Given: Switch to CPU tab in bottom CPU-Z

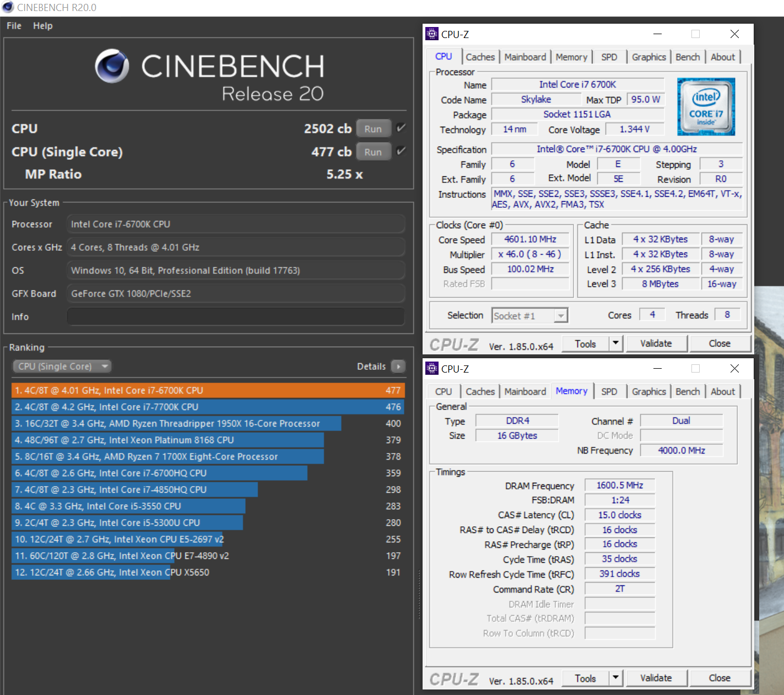Looking at the screenshot, I should pyautogui.click(x=444, y=392).
